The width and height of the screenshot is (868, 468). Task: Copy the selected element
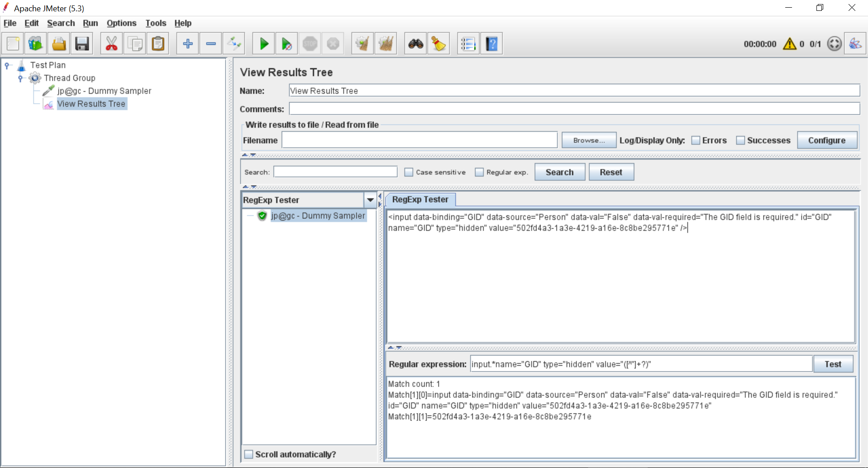(135, 44)
